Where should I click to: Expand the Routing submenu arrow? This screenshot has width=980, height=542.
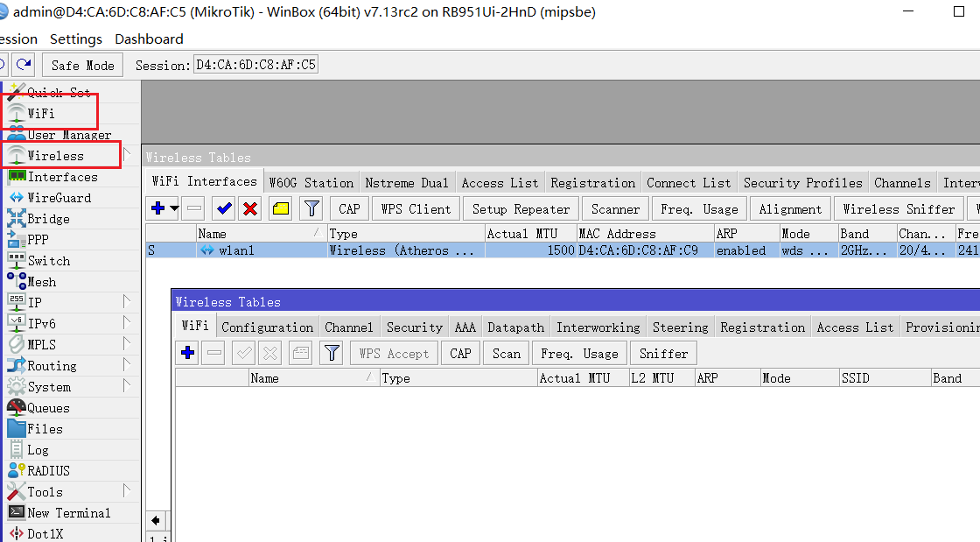127,365
